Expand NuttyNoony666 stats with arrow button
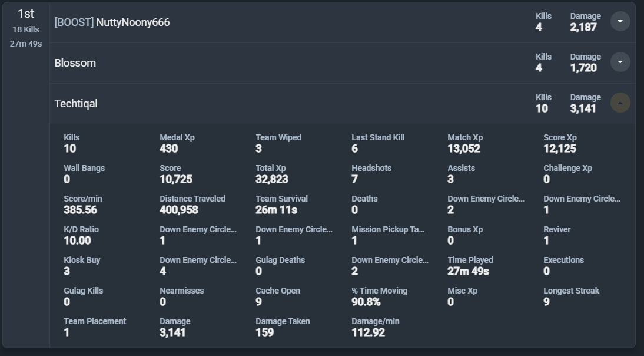644x356 pixels. pos(620,22)
